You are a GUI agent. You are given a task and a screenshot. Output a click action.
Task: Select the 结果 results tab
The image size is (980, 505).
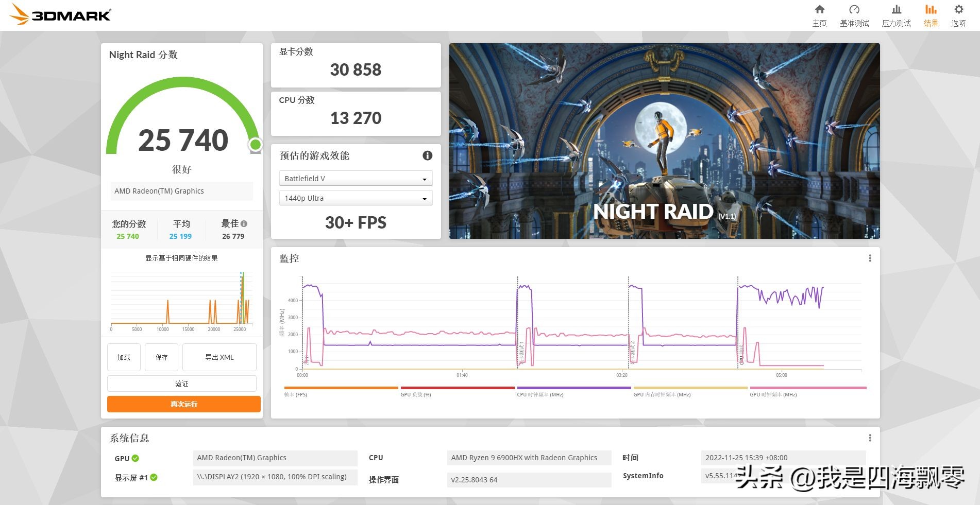(x=931, y=15)
